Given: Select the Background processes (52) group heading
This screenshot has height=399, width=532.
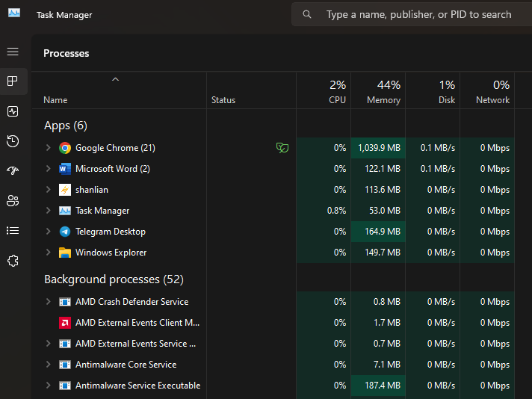Looking at the screenshot, I should tap(114, 279).
